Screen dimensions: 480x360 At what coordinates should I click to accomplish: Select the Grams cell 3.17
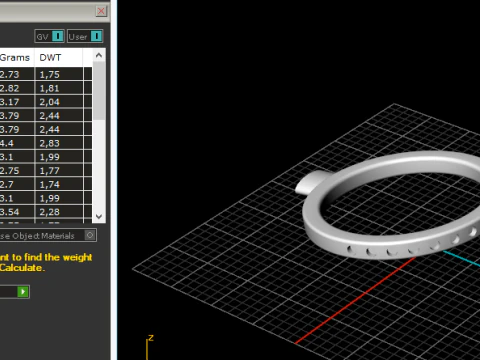tap(17, 102)
